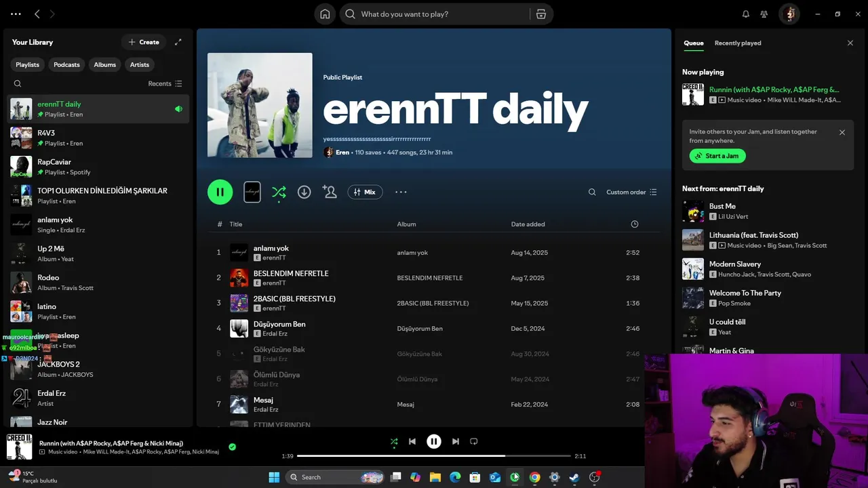Open the three-dot app menu
Screen dimensions: 868x488
pos(16,14)
